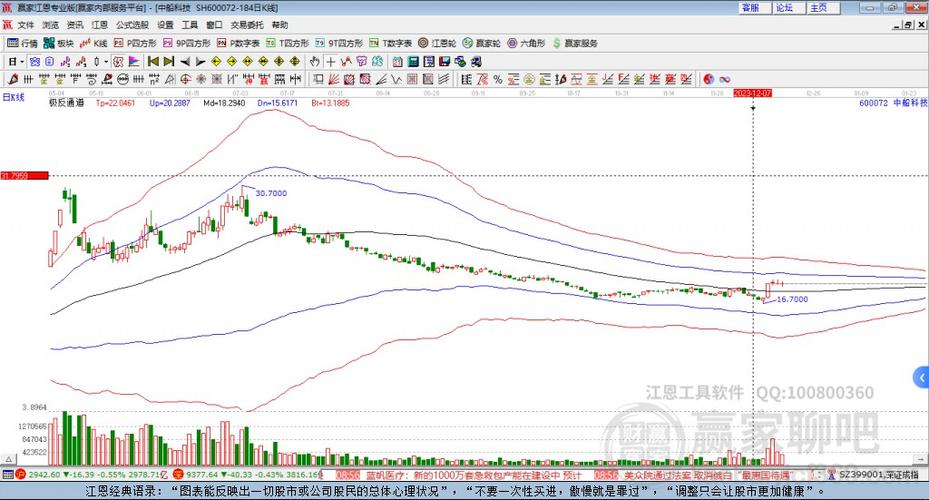Jump to first bar with skip-start icon
The height and width of the screenshot is (500, 929).
pyautogui.click(x=153, y=62)
